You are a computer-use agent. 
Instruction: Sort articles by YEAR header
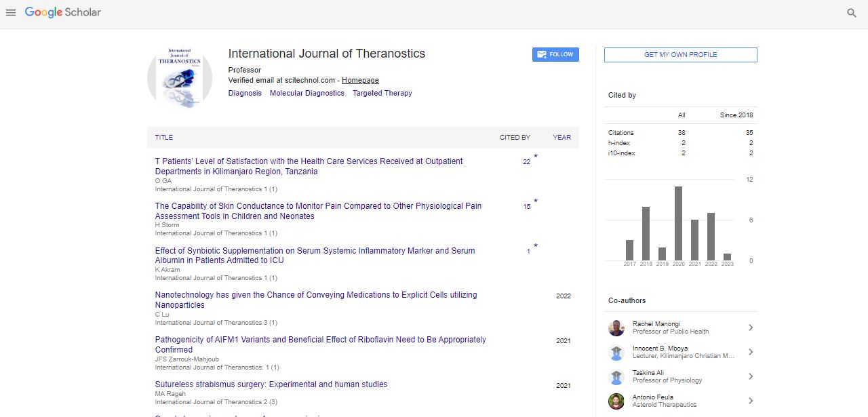point(561,137)
